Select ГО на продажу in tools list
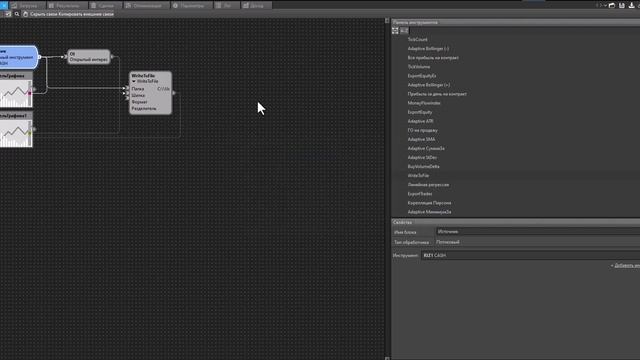Image resolution: width=640 pixels, height=360 pixels. tap(422, 130)
